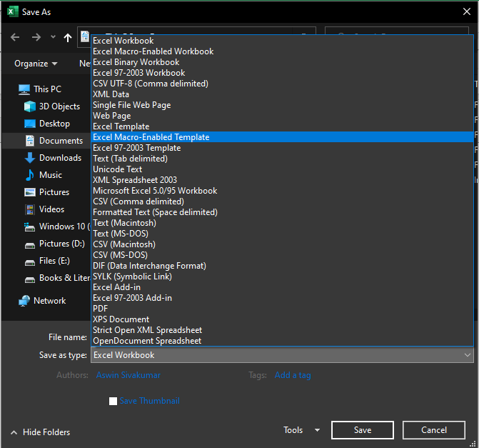Viewport: 479px width, 448px height.
Task: Select Excel Macro-Enabled Workbook option
Action: [x=282, y=51]
